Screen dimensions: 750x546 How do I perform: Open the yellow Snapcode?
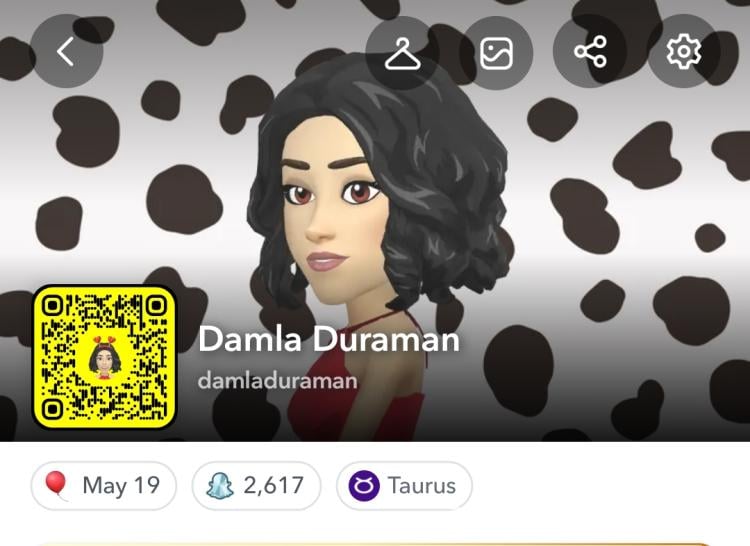[104, 357]
